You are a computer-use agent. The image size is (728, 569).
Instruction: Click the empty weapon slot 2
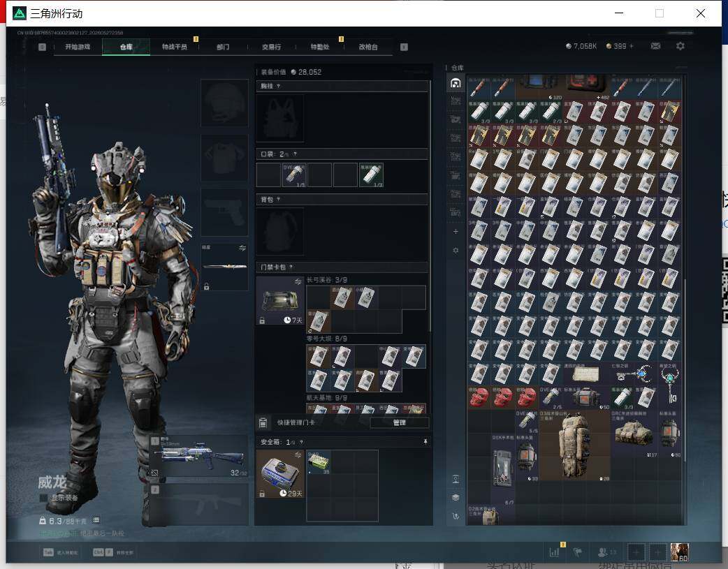198,505
